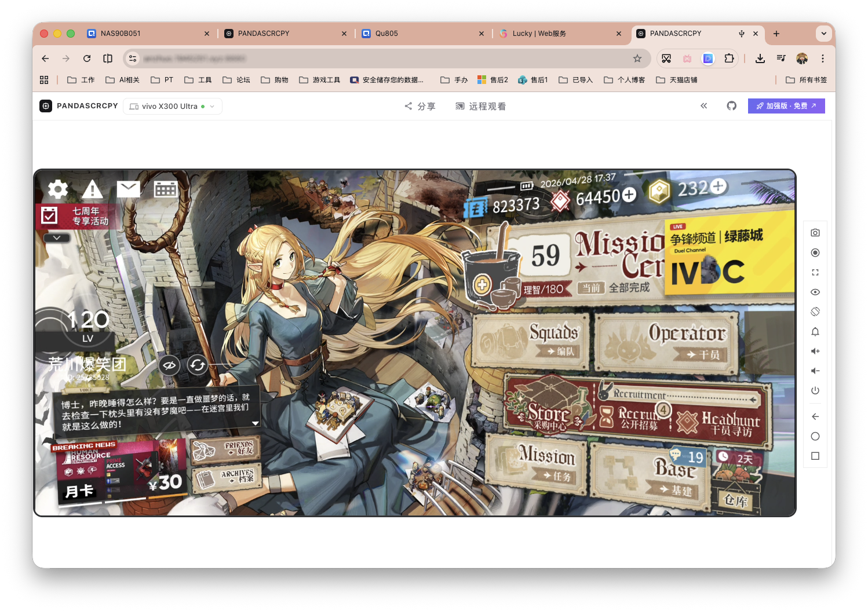Toggle the eye visibility icon in sidebar
868x611 pixels.
[815, 292]
